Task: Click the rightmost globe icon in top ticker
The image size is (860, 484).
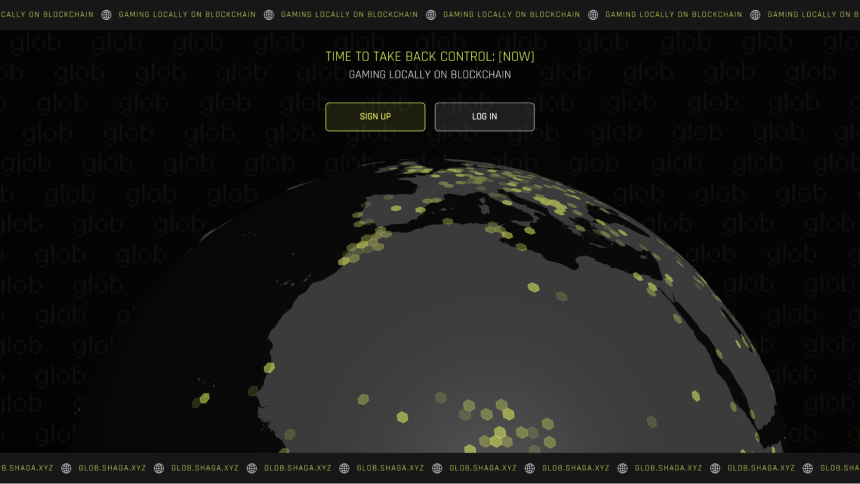Action: (755, 15)
